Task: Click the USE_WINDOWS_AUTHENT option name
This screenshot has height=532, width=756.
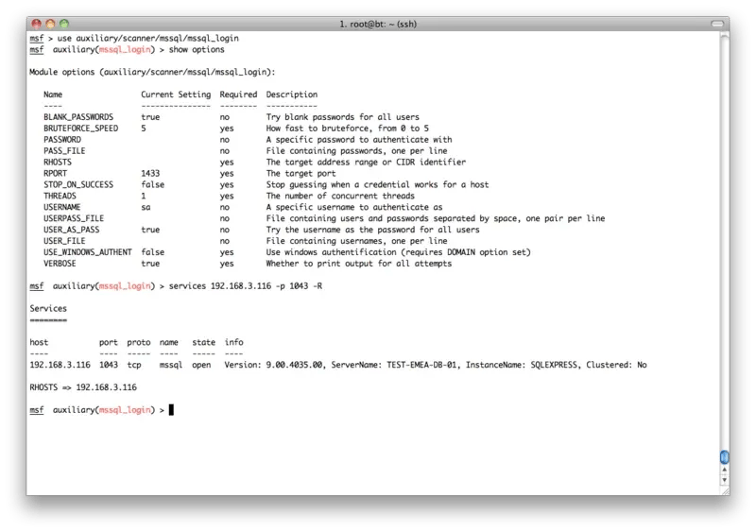Action: point(88,252)
